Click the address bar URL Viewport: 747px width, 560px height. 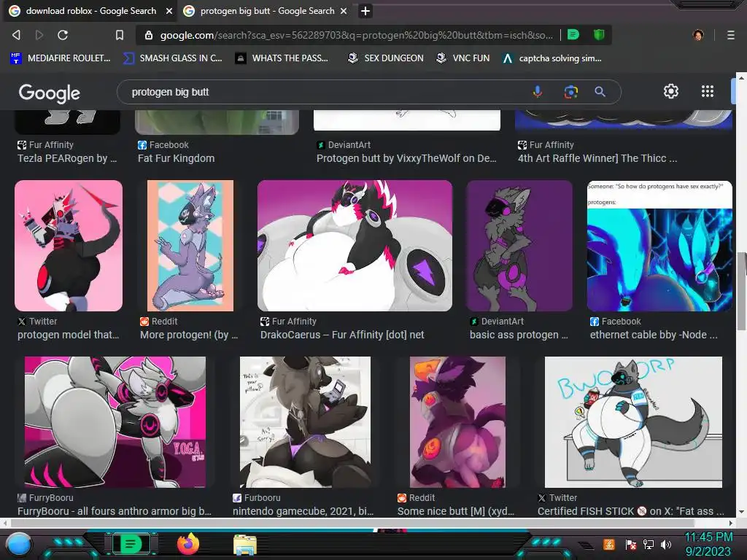(x=356, y=35)
